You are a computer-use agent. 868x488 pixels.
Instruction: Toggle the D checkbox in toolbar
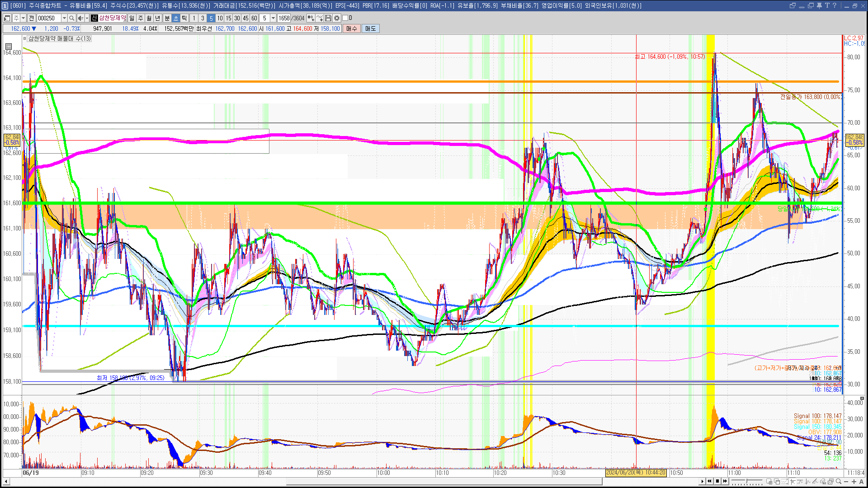[x=345, y=18]
